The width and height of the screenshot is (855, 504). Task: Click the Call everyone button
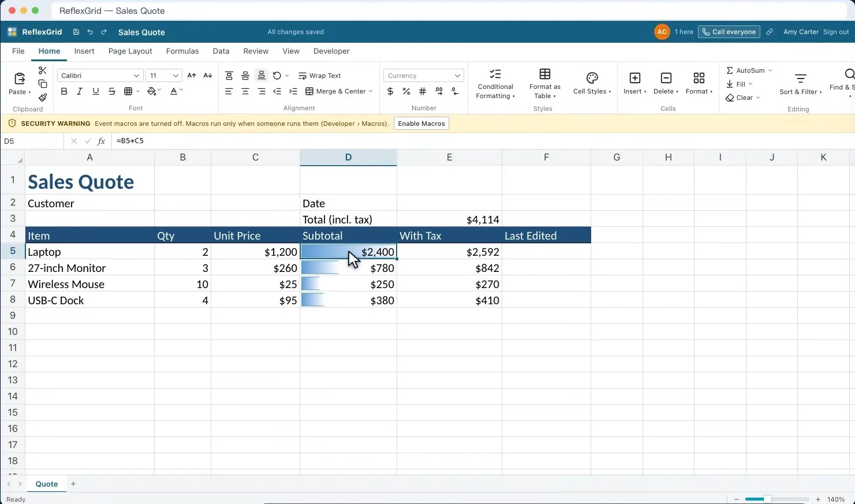coord(729,32)
